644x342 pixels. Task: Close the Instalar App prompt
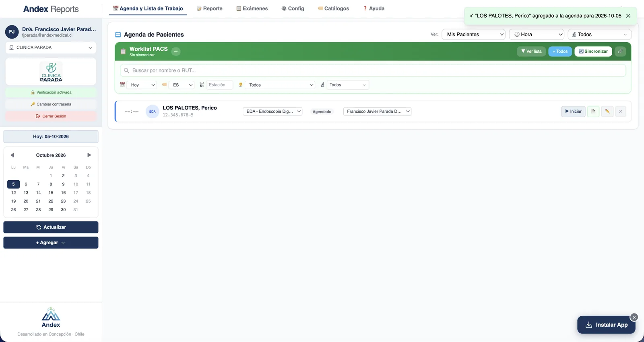634,317
